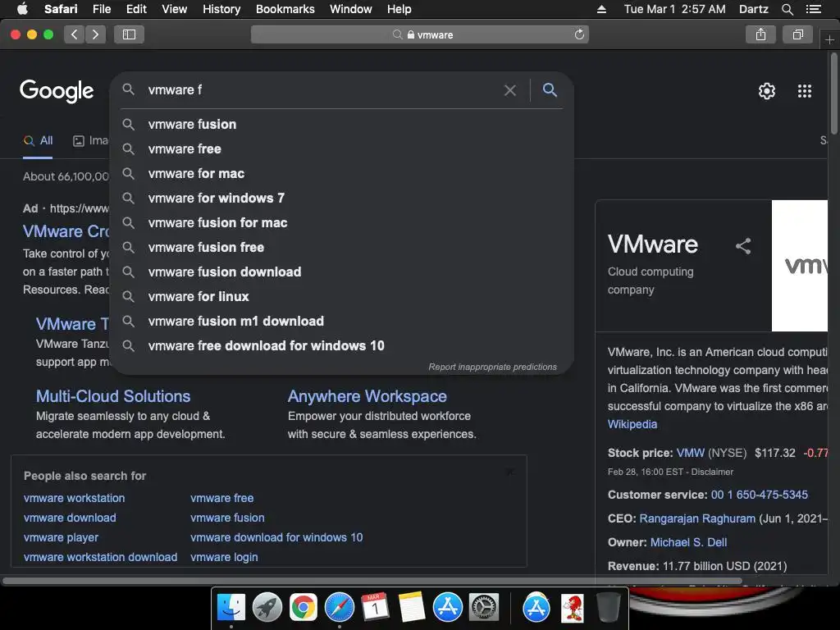Open Launchpad rocket in the Dock
This screenshot has width=840, height=630.
[x=267, y=608]
